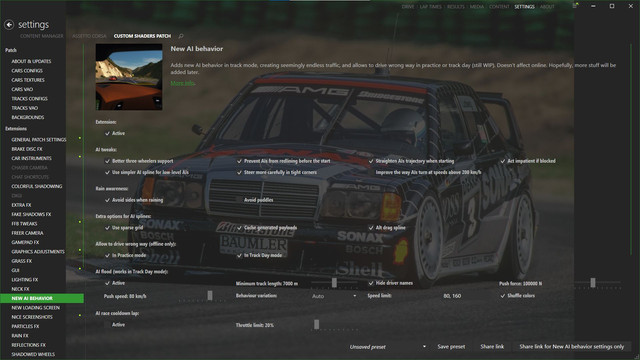The width and height of the screenshot is (640, 360).
Task: Go to MEDIA tab
Action: pyautogui.click(x=477, y=7)
